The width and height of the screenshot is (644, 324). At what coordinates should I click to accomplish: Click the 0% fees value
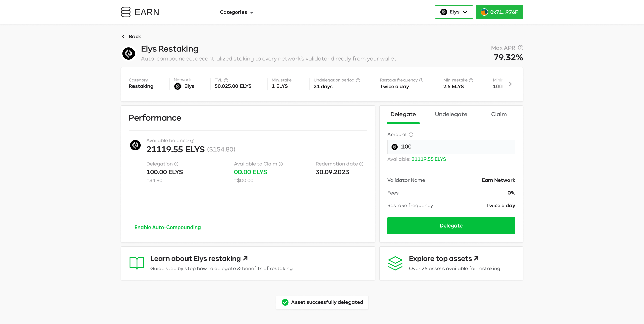pos(511,193)
